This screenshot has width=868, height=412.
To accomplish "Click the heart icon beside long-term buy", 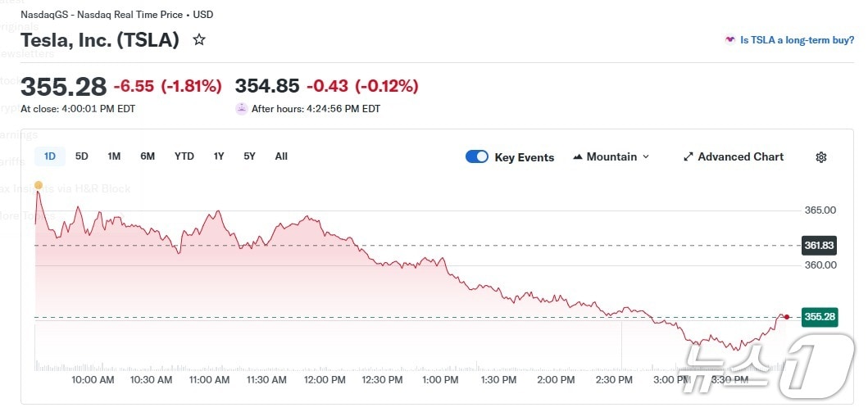I will pyautogui.click(x=729, y=39).
